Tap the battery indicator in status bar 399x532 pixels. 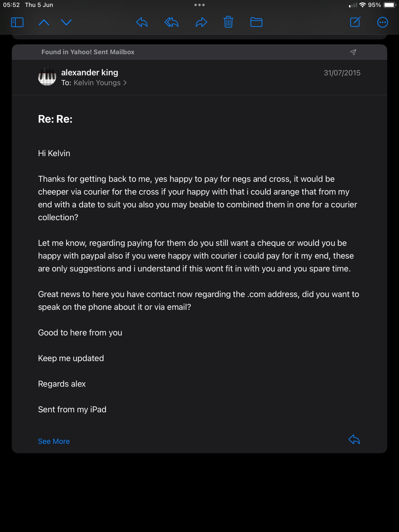[x=390, y=5]
